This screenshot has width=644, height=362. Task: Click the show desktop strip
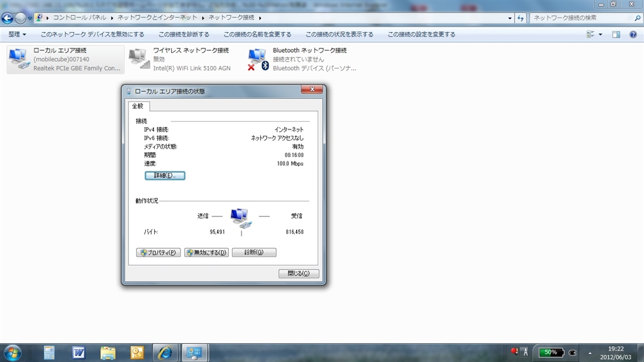tap(641, 353)
